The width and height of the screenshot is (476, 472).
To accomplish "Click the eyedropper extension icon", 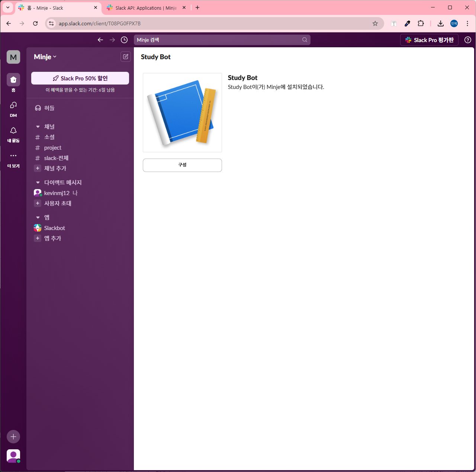I will (407, 23).
